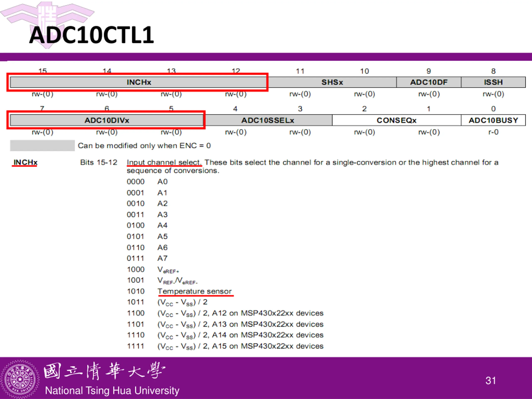Click the row mentioning A15 on MSP430x22xx
532x399 pixels.
pos(225,346)
